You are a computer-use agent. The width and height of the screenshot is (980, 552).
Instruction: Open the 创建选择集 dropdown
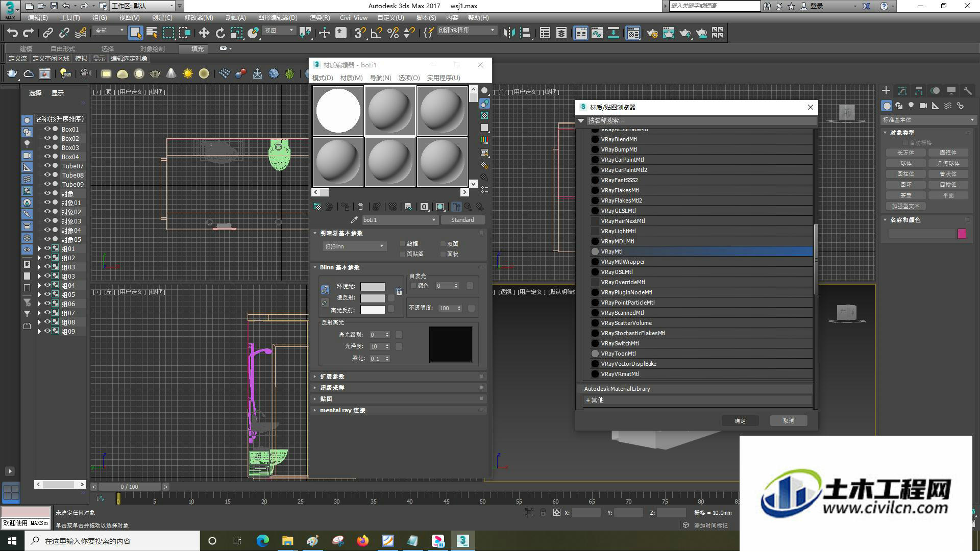(x=467, y=31)
